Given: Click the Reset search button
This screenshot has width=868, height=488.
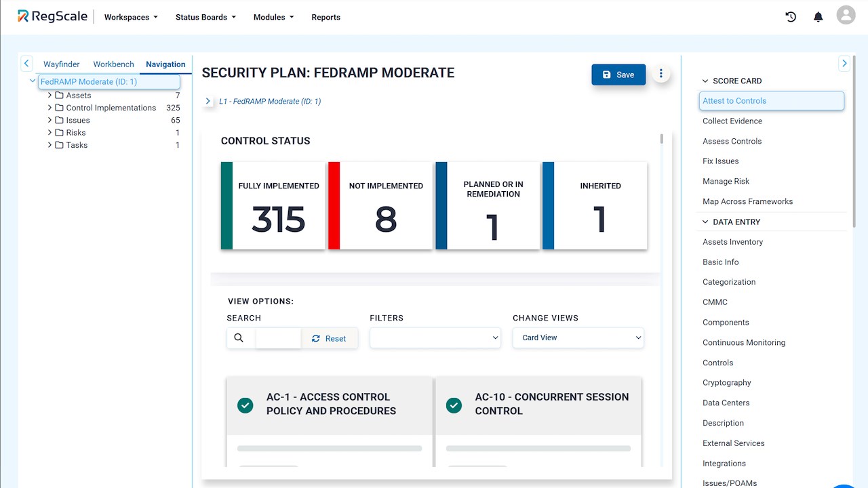Looking at the screenshot, I should pyautogui.click(x=329, y=338).
